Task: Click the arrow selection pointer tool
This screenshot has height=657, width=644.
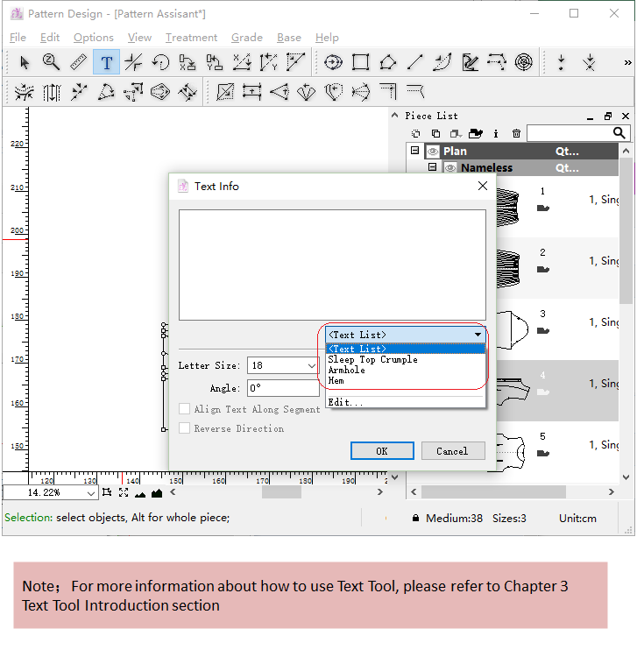Action: [x=25, y=62]
